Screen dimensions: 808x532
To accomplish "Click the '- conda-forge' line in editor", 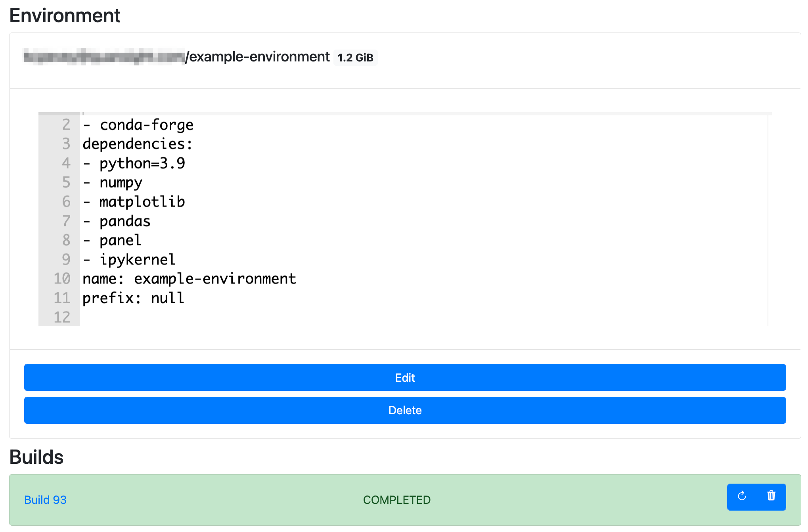I will [x=138, y=125].
